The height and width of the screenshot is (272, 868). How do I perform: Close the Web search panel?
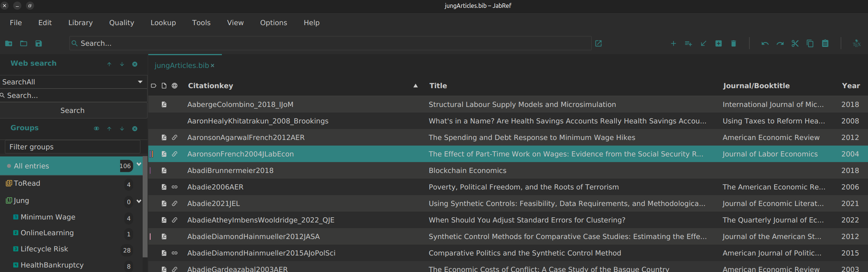coord(135,64)
